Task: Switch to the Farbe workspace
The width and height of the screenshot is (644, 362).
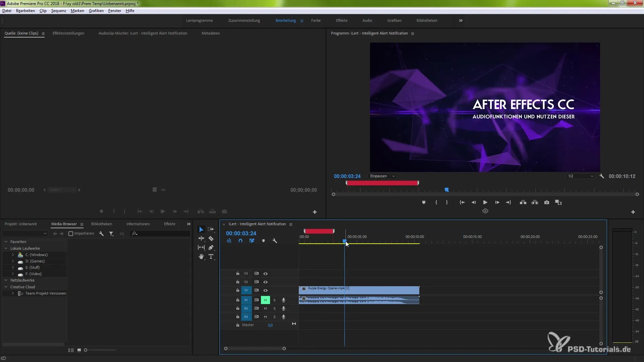Action: tap(316, 20)
